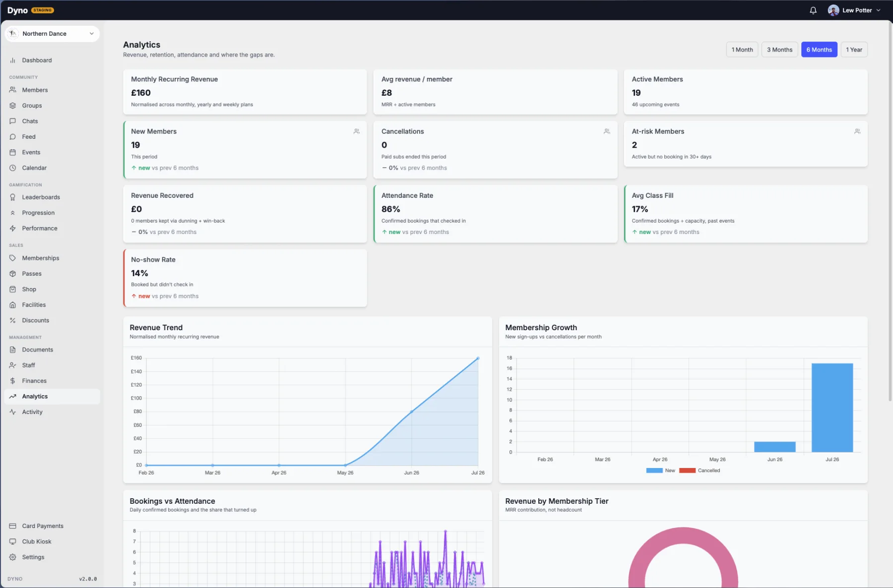The width and height of the screenshot is (893, 588).
Task: Click the Settings gear icon
Action: pos(13,557)
